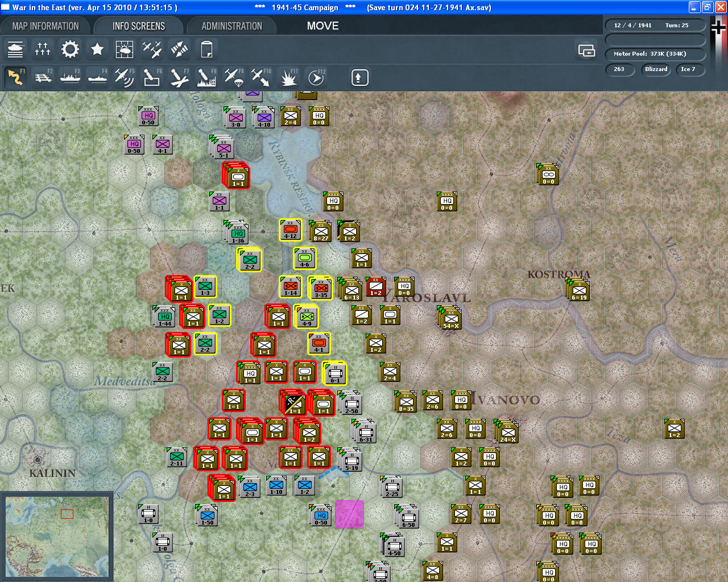Select the grey 2-50 unit stack
728x582 pixels.
(x=350, y=403)
